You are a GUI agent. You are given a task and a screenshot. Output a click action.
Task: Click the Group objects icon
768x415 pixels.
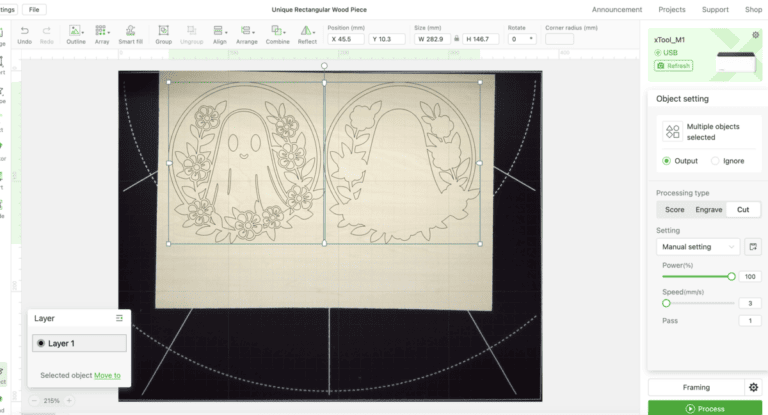click(163, 31)
